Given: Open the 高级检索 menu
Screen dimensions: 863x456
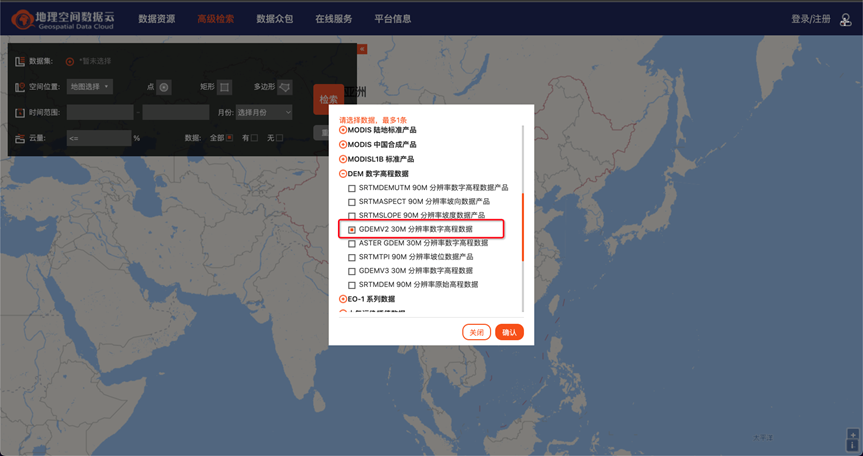Looking at the screenshot, I should tap(216, 19).
